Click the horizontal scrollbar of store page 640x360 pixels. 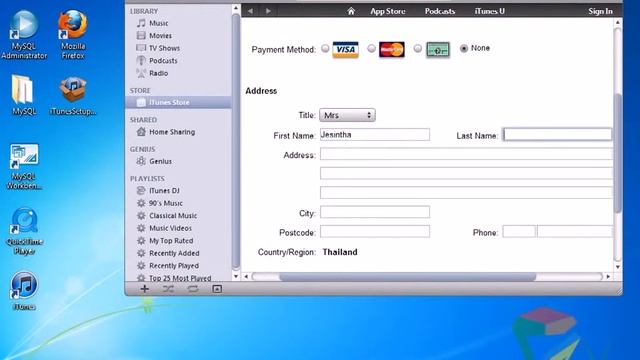pyautogui.click(x=407, y=277)
